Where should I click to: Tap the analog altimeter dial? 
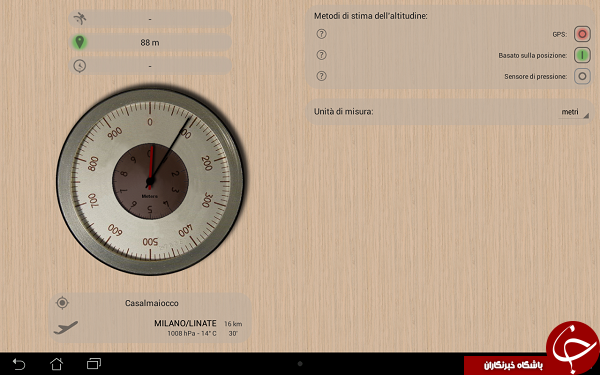point(150,181)
